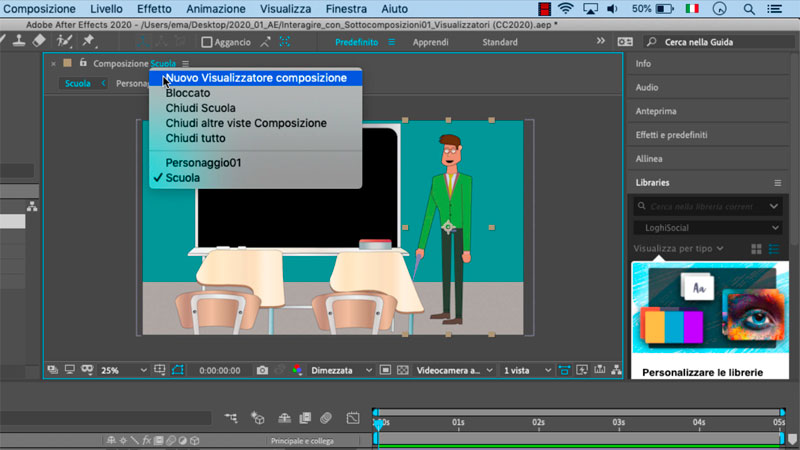800x450 pixels.
Task: Click the primary viewer monitor icon
Action: click(69, 370)
